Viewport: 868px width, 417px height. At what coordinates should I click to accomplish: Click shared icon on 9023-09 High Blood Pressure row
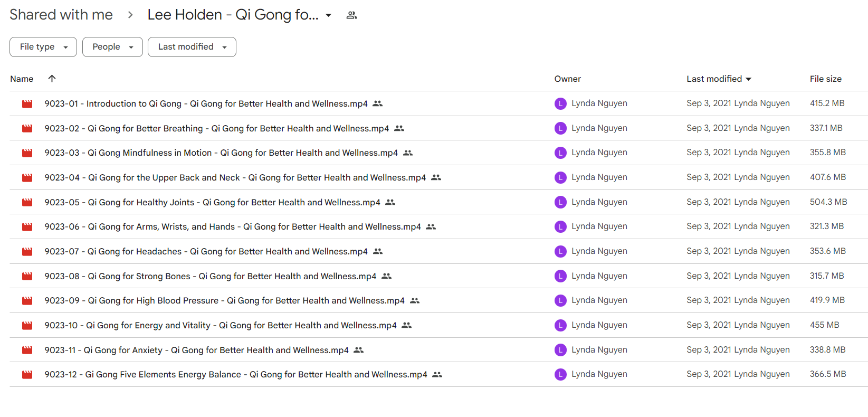click(415, 301)
